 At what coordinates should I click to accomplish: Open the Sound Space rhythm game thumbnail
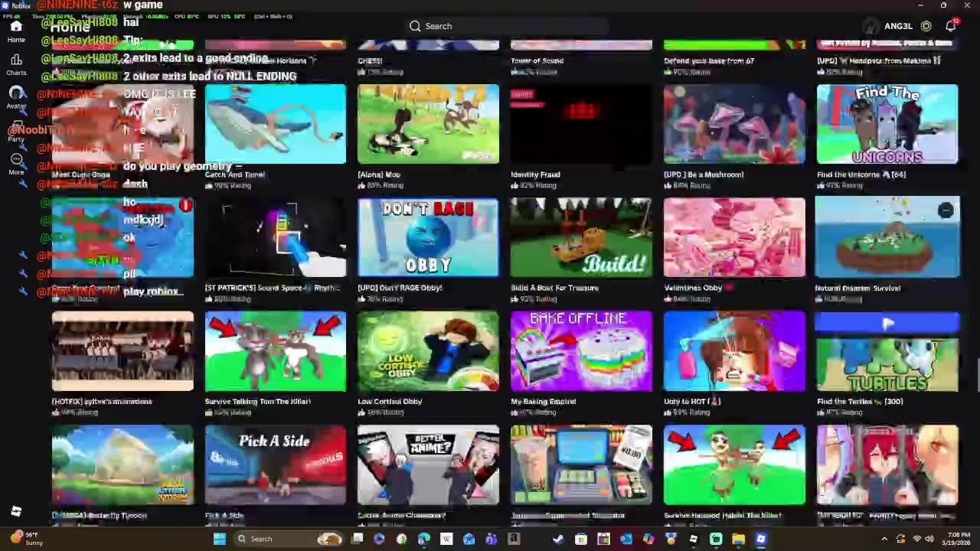tap(276, 237)
